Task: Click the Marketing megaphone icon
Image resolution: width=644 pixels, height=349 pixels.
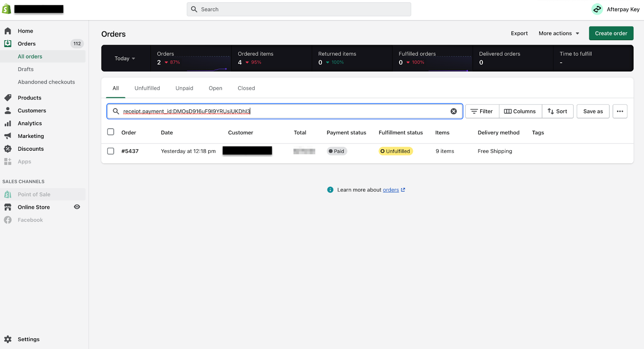Action: click(8, 136)
